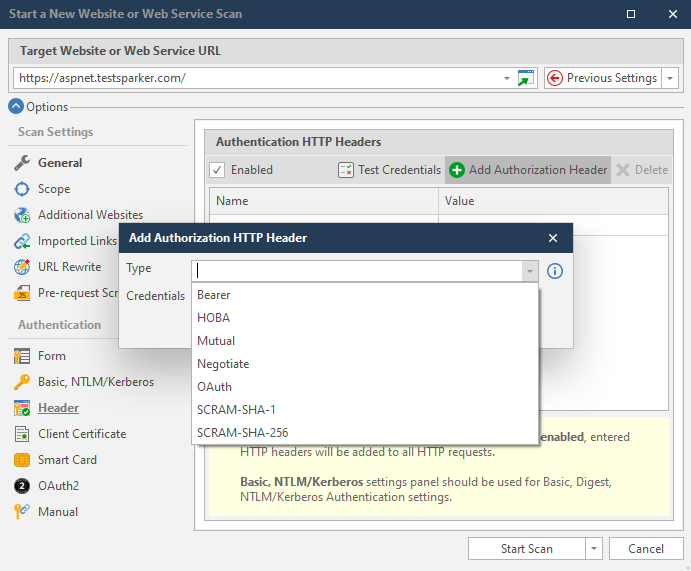
Task: Toggle the Enabled checkbox
Action: coord(217,170)
